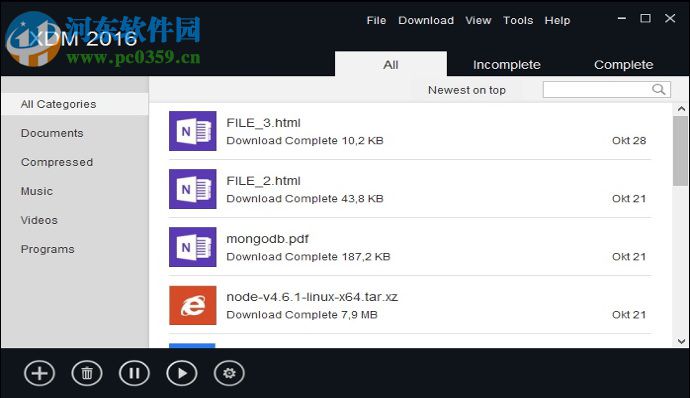Select the Compressed category
690x398 pixels.
click(x=57, y=162)
